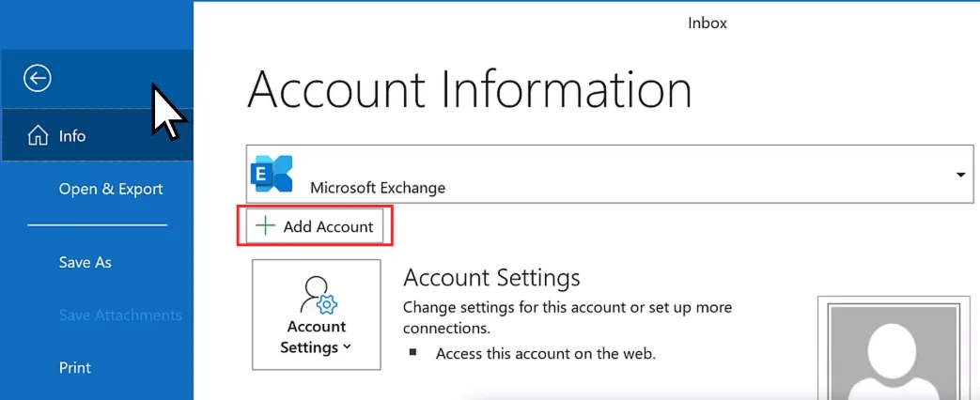This screenshot has height=400, width=980.
Task: Select the Info label in the sidebar
Action: [x=72, y=136]
